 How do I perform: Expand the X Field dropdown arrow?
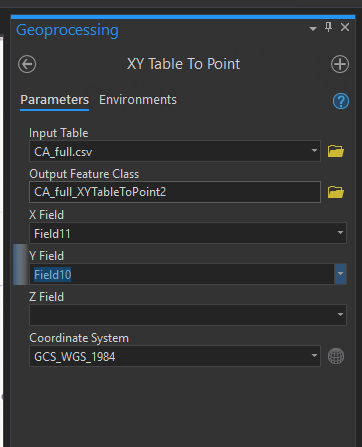click(340, 232)
